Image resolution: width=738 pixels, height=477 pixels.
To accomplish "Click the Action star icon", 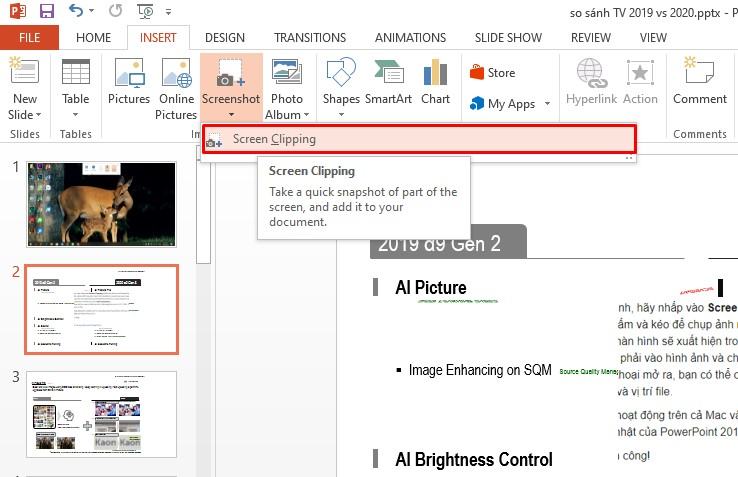I will click(x=640, y=73).
